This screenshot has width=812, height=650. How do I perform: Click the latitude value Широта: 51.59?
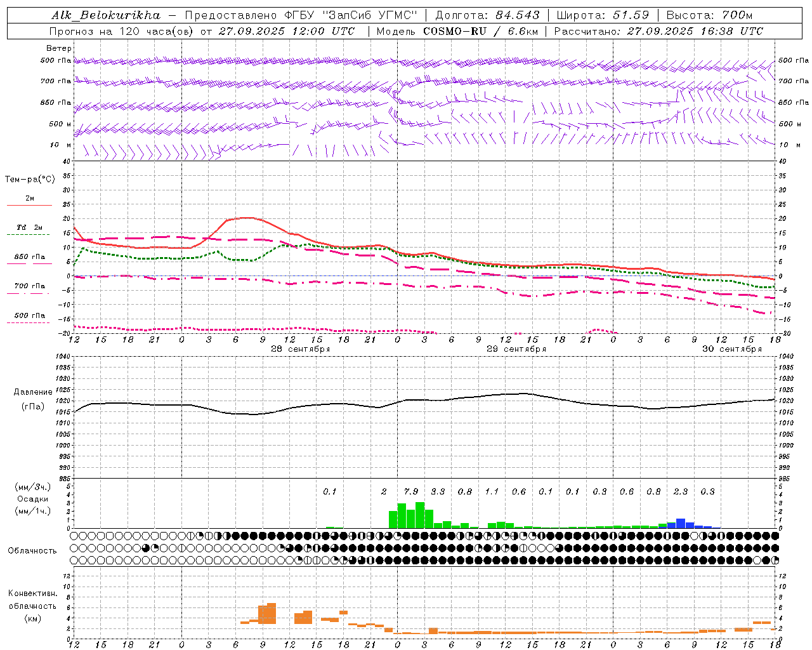603,15
